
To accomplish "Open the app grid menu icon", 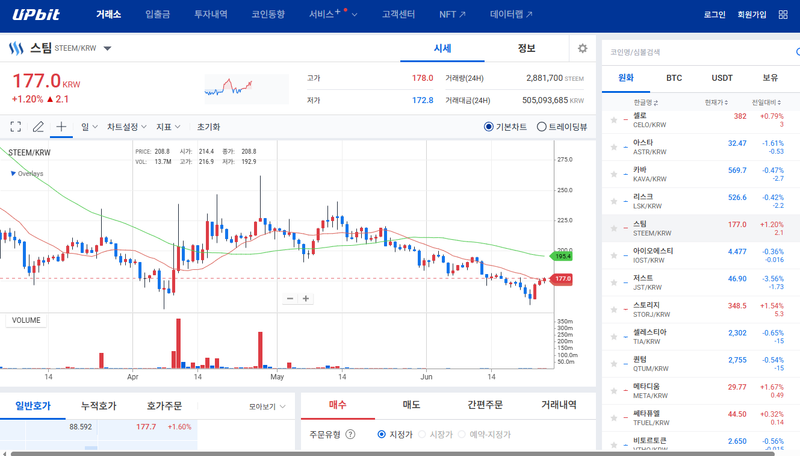I will coord(783,14).
